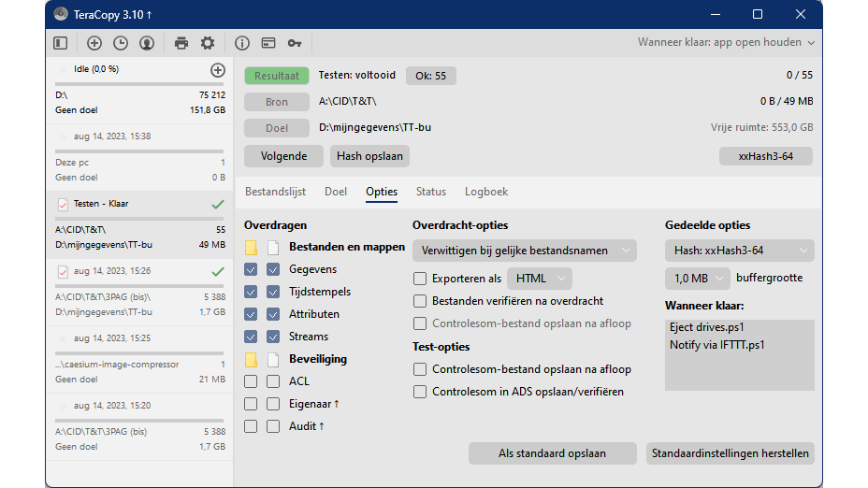Screen dimensions: 868x488
Task: Toggle file Gegevens checkbox
Action: click(x=273, y=269)
